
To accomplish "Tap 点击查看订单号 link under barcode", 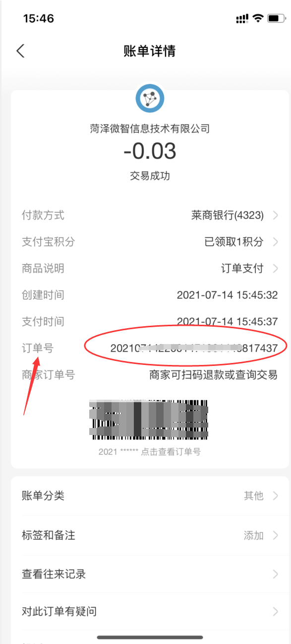I will 171,452.
